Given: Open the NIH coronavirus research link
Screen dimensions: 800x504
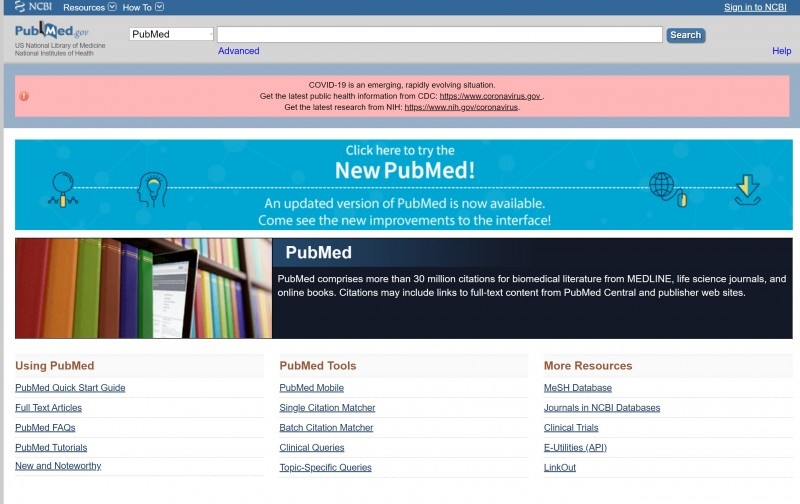Looking at the screenshot, I should [x=461, y=107].
